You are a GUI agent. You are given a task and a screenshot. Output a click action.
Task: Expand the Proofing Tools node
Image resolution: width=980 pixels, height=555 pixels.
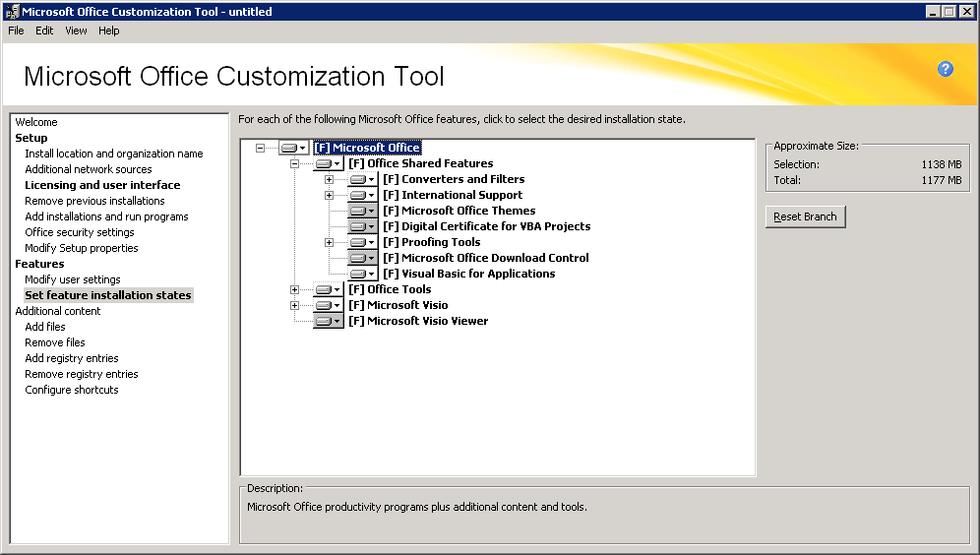[329, 242]
